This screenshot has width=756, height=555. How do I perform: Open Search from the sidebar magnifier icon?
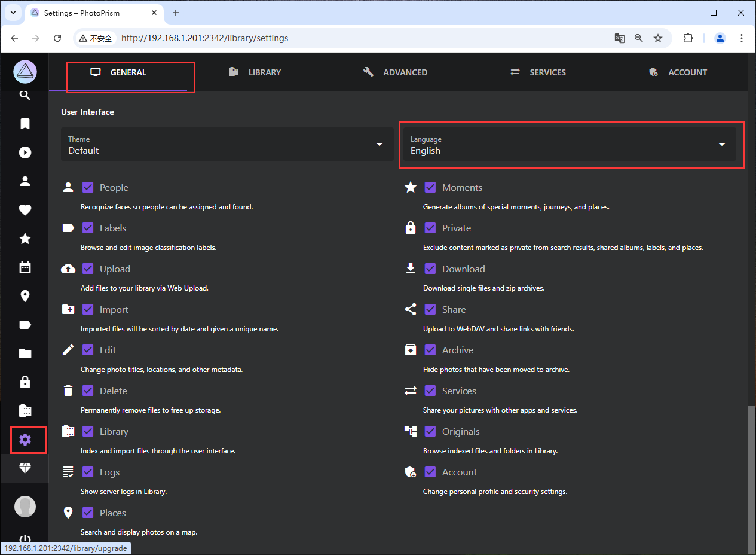25,95
